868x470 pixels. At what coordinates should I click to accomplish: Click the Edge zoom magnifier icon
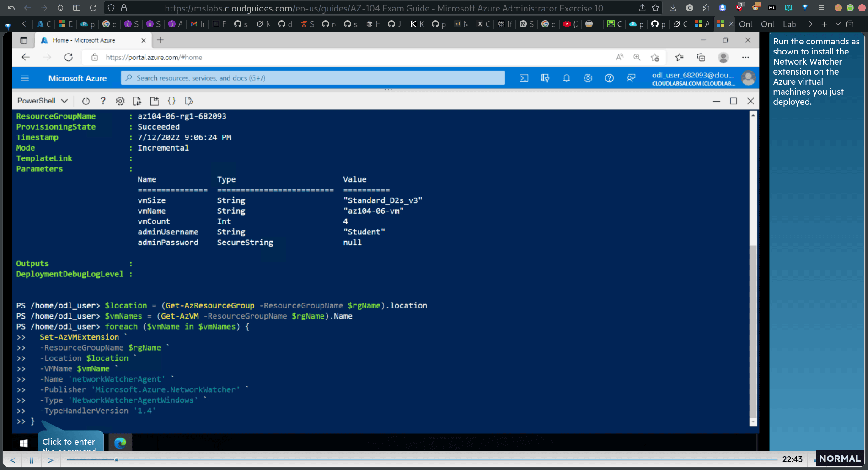coord(637,57)
